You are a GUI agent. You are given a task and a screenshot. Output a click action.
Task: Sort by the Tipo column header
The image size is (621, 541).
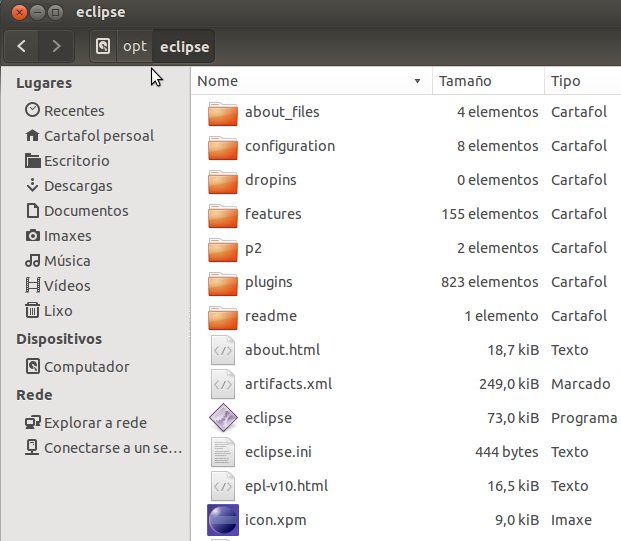583,81
